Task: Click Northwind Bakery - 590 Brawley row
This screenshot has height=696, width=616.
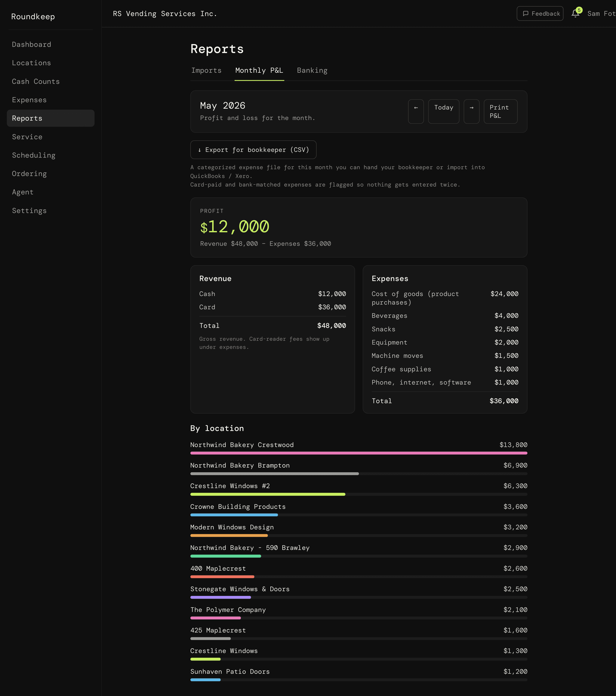Action: 358,551
